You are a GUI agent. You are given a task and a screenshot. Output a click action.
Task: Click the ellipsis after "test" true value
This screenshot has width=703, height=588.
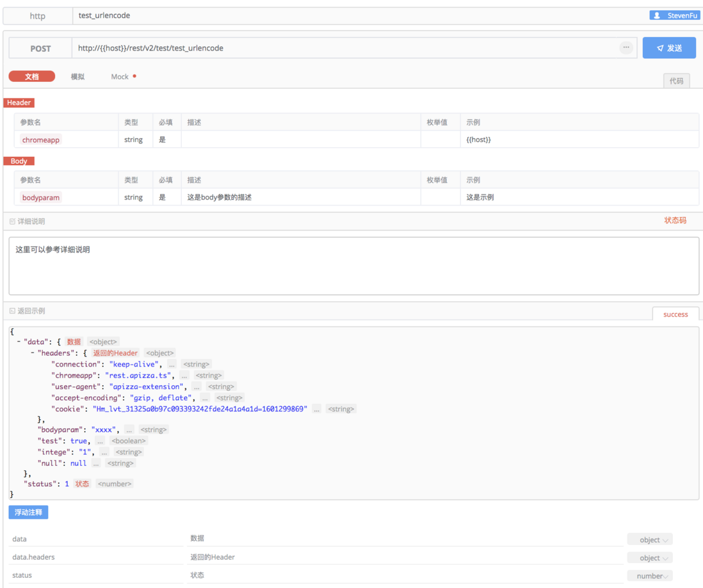[100, 441]
